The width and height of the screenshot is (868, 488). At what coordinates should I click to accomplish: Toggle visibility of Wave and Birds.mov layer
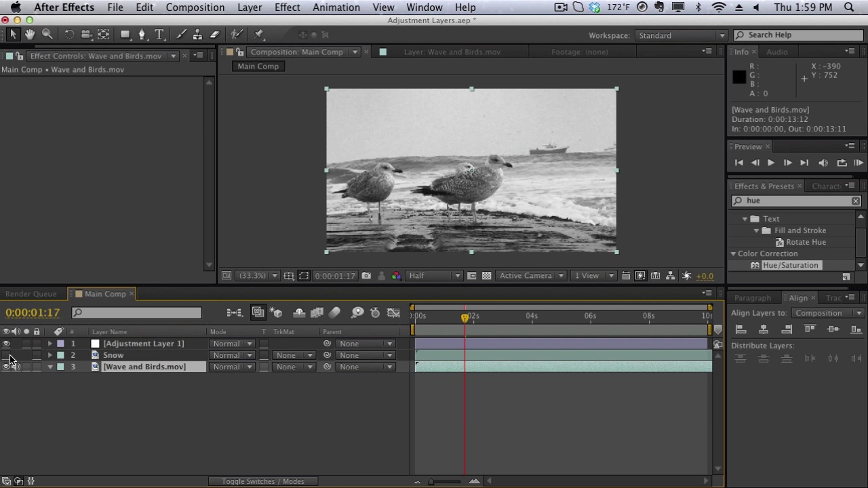(x=7, y=367)
